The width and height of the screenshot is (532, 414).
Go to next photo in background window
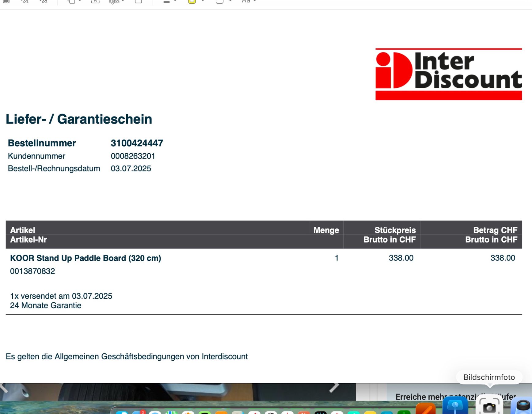pyautogui.click(x=334, y=388)
